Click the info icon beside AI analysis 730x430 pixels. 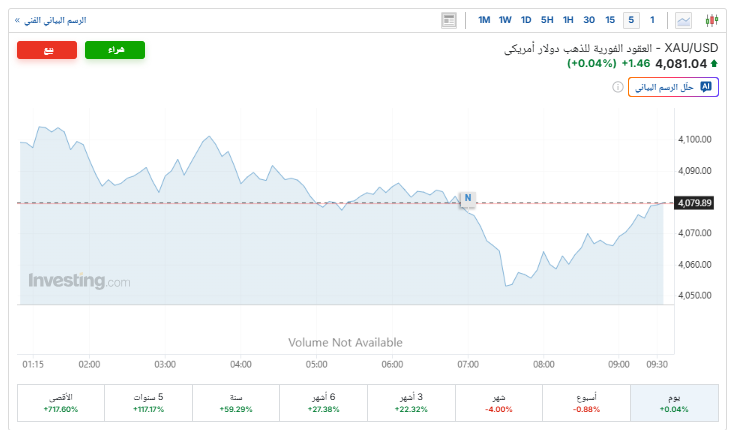[x=617, y=87]
